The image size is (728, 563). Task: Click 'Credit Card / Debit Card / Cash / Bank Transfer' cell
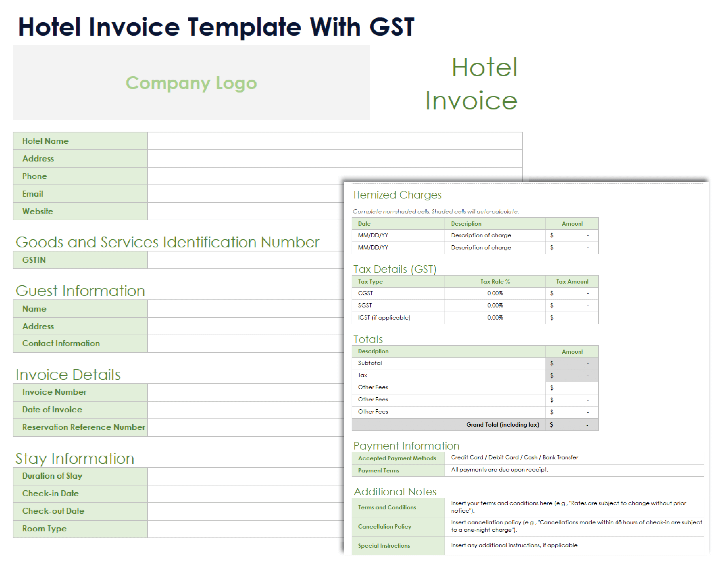pyautogui.click(x=574, y=459)
